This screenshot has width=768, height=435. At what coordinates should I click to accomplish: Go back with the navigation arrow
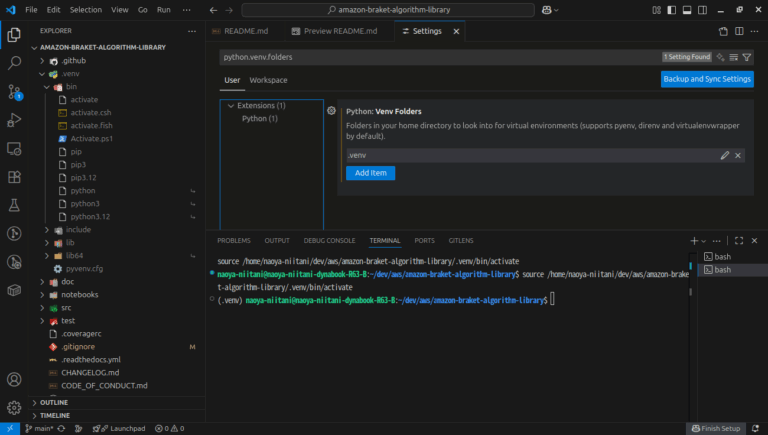click(213, 10)
